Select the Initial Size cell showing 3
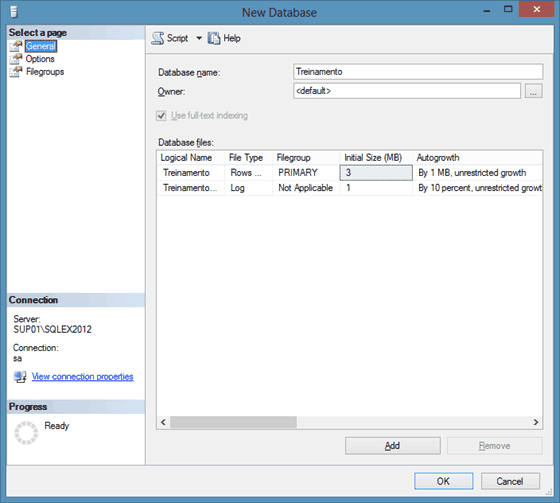The height and width of the screenshot is (503, 560). pyautogui.click(x=376, y=173)
